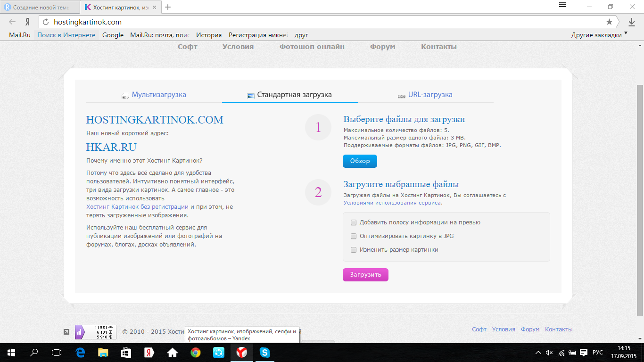Open the Windows Start menu

[11, 352]
